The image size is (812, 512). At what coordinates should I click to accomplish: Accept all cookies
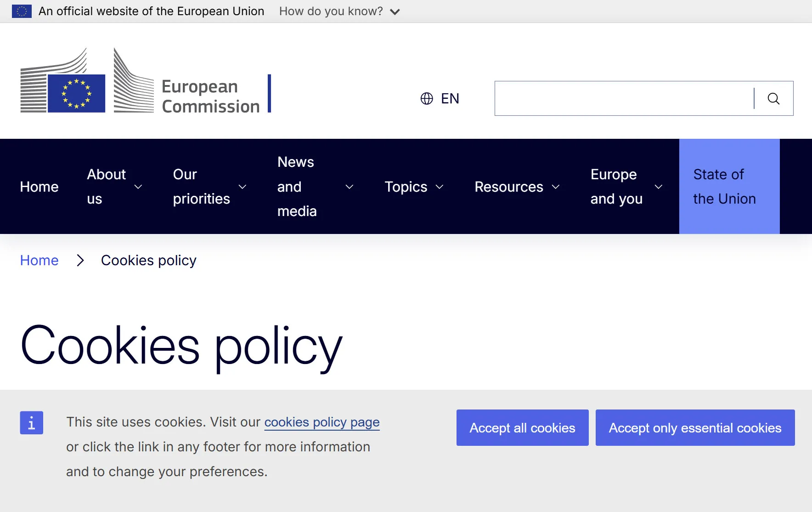pos(523,427)
